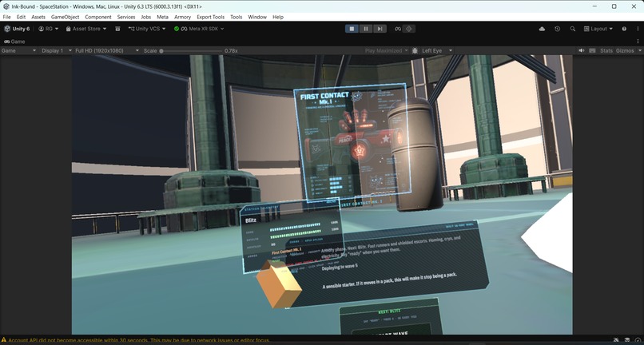Screen dimensions: 644x345
Task: Click the diamond-shaped icon in the play toolbar
Action: click(408, 29)
